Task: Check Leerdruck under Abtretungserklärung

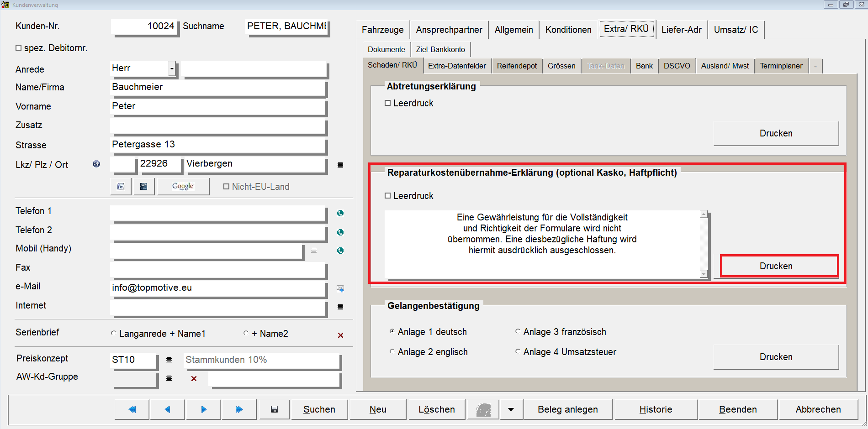Action: pos(388,103)
